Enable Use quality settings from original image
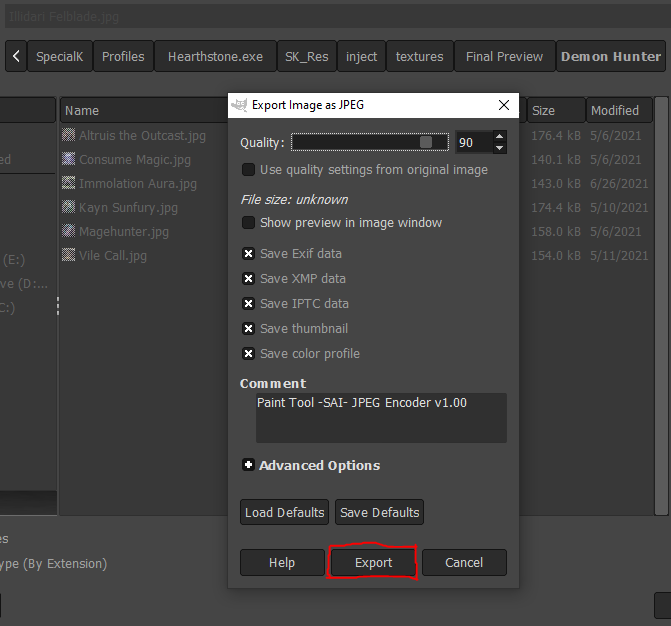Image resolution: width=671 pixels, height=626 pixels. [249, 170]
